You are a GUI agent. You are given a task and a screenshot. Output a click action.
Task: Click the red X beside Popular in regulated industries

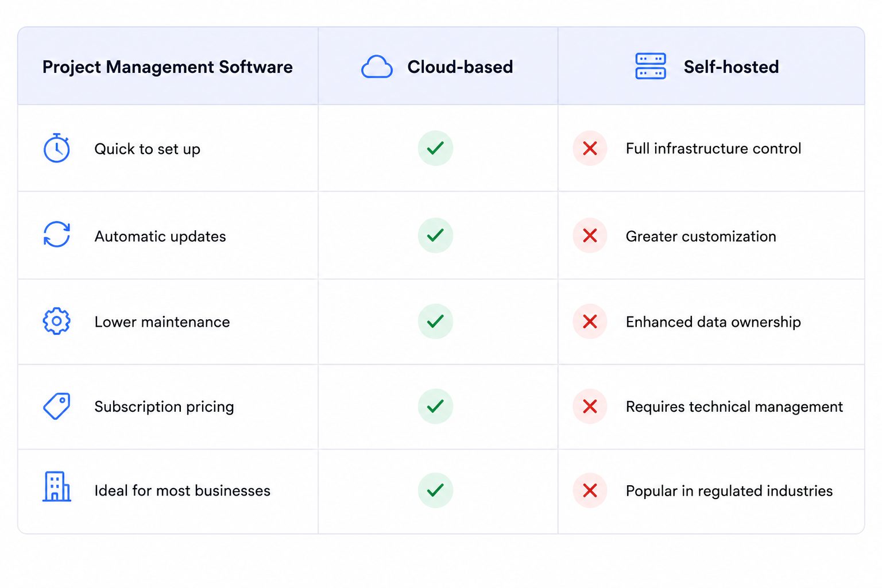pos(590,490)
